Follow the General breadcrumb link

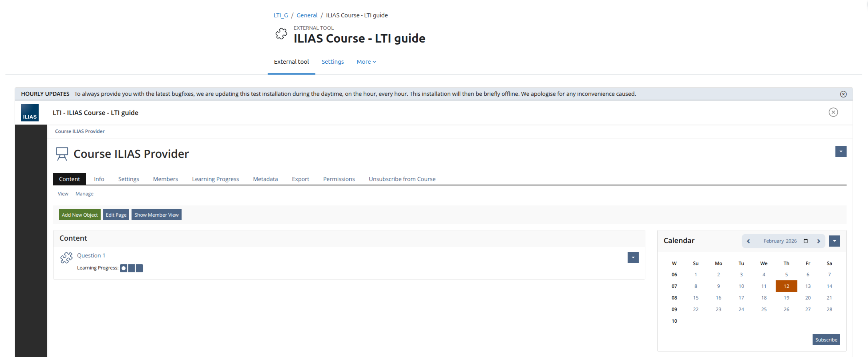[x=307, y=15]
